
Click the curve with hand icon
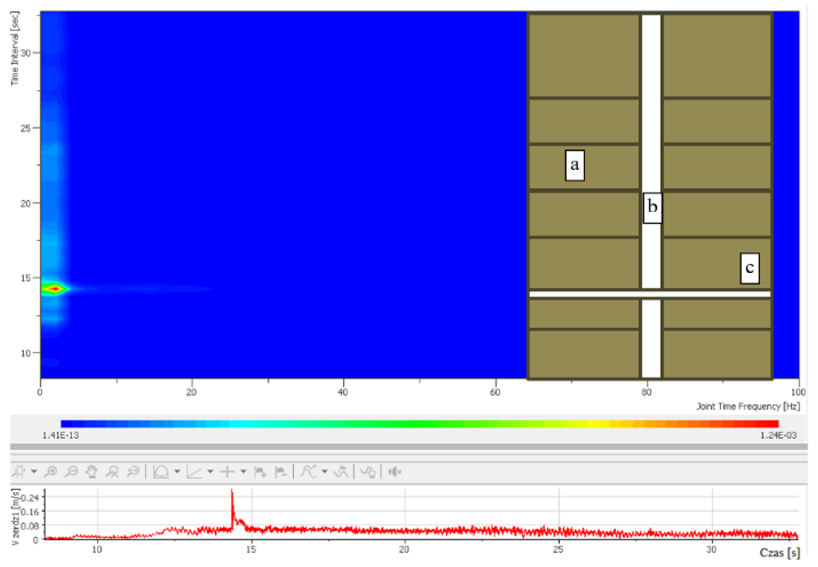click(x=368, y=472)
